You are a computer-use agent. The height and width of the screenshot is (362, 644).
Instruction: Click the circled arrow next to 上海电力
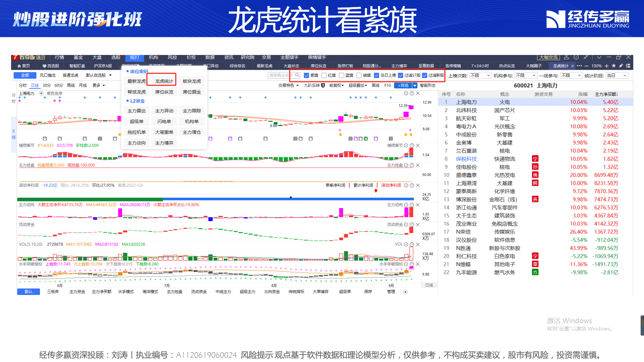tap(41, 94)
